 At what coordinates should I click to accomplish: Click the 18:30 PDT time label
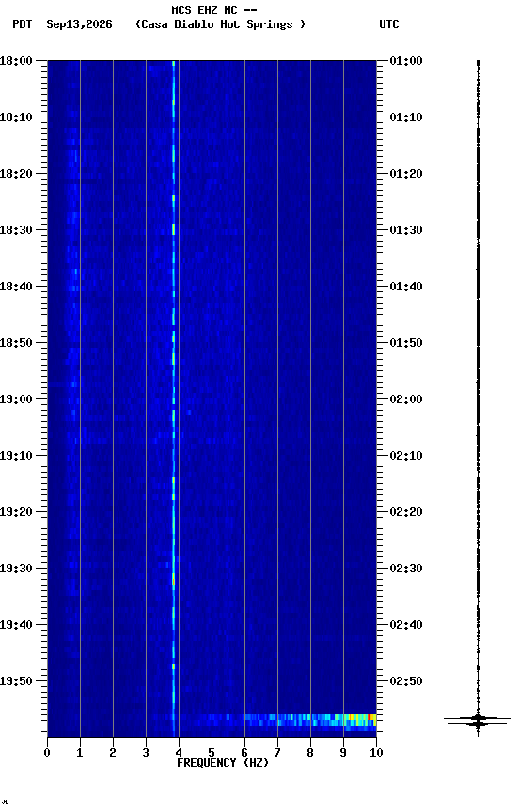point(16,230)
